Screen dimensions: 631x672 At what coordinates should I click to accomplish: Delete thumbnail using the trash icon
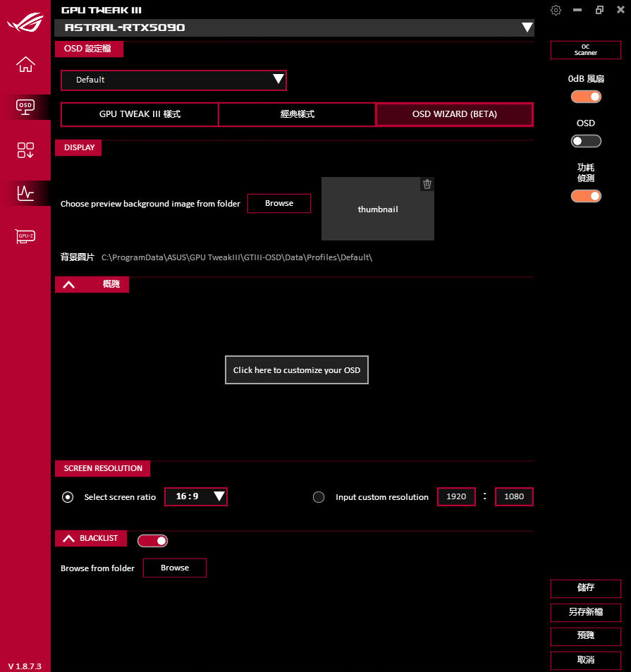click(x=427, y=184)
